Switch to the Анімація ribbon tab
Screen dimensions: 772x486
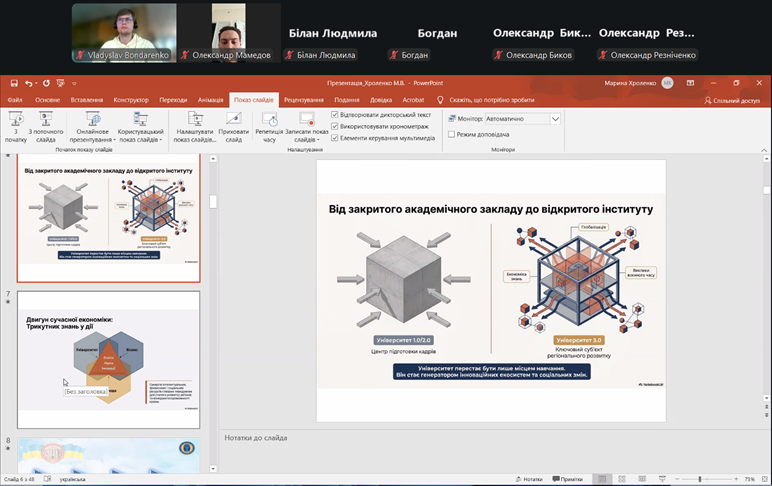(x=210, y=100)
